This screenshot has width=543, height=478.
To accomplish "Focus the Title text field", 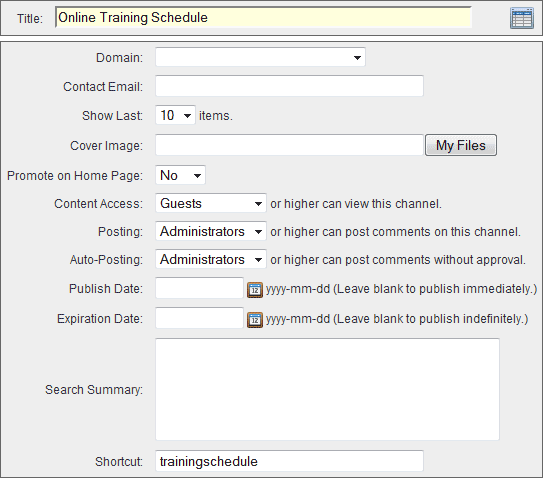I will tap(263, 17).
